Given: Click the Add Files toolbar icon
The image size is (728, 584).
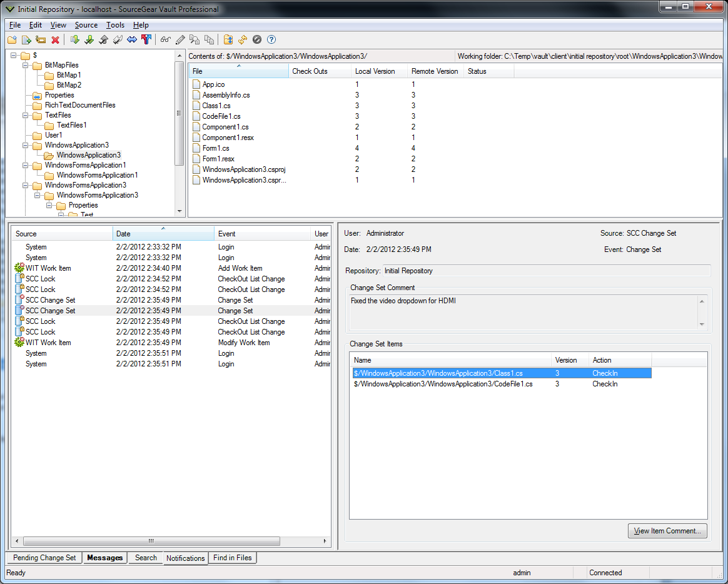Looking at the screenshot, I should point(26,40).
